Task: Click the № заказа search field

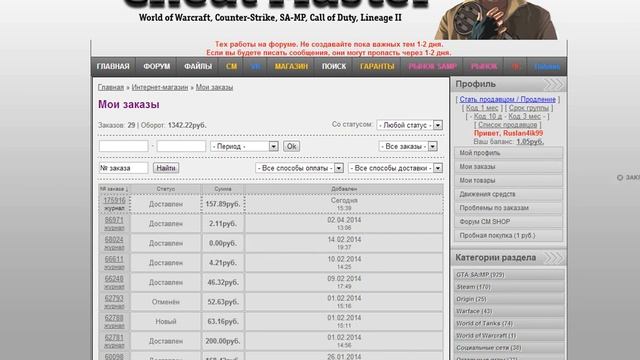Action: pyautogui.click(x=124, y=168)
